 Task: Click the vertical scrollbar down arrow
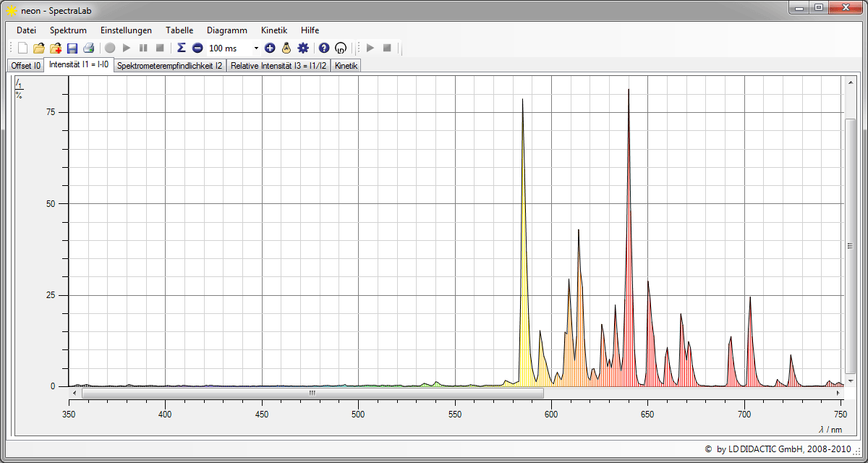tap(850, 381)
